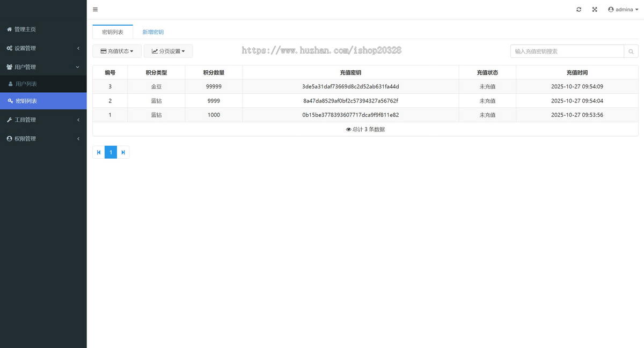Viewport: 644px width, 348px height.
Task: Click timestamp 2025-10-27 09:54:09
Action: click(x=577, y=86)
